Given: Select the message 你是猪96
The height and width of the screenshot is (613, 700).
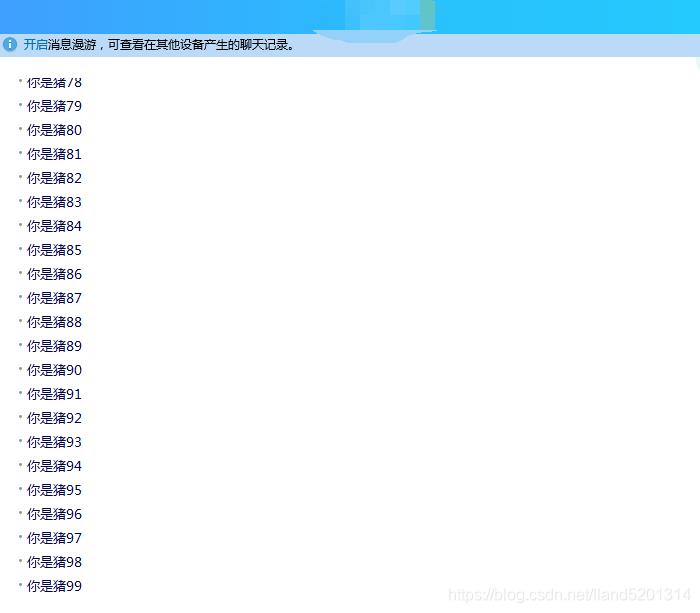Looking at the screenshot, I should tap(54, 514).
